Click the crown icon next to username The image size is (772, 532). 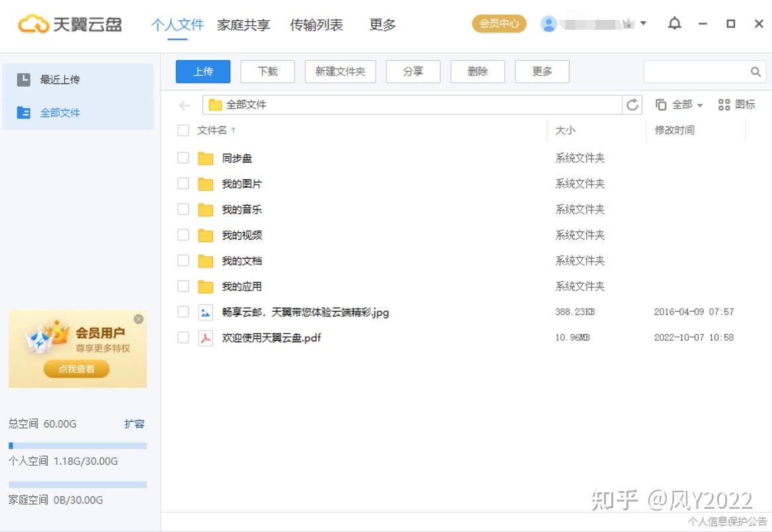tap(628, 24)
